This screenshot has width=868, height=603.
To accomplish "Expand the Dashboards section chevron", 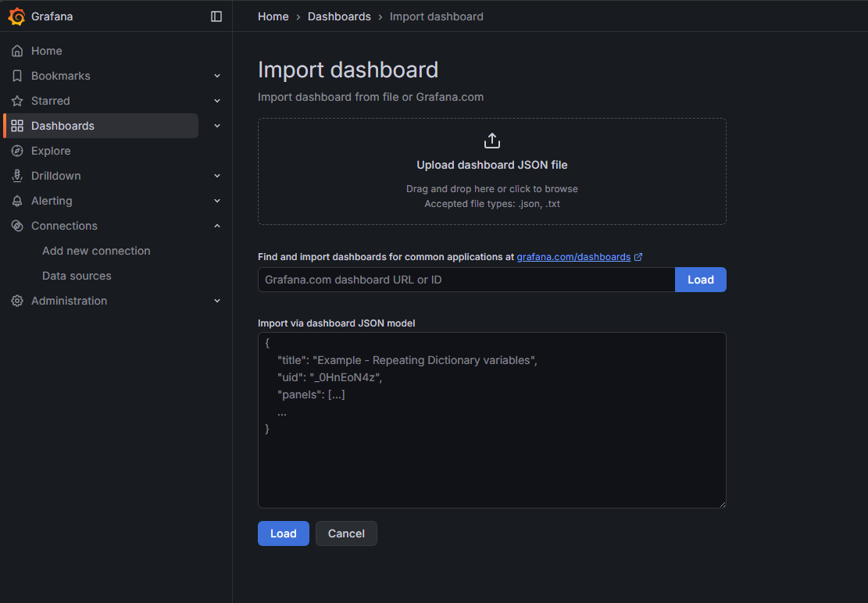I will (x=217, y=126).
